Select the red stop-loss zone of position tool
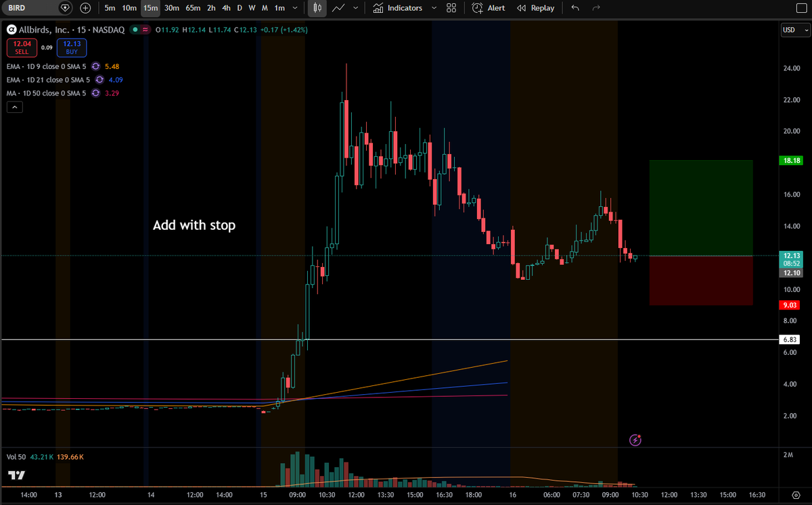 [x=701, y=280]
